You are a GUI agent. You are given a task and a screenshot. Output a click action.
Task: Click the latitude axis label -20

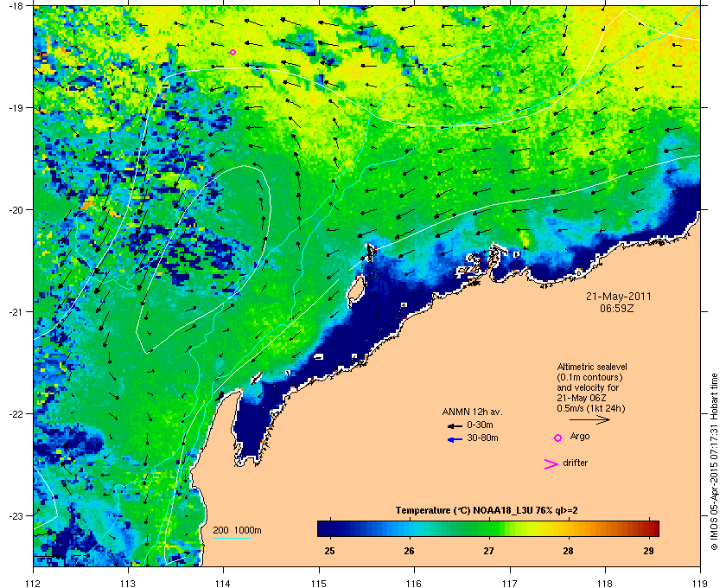pos(16,210)
